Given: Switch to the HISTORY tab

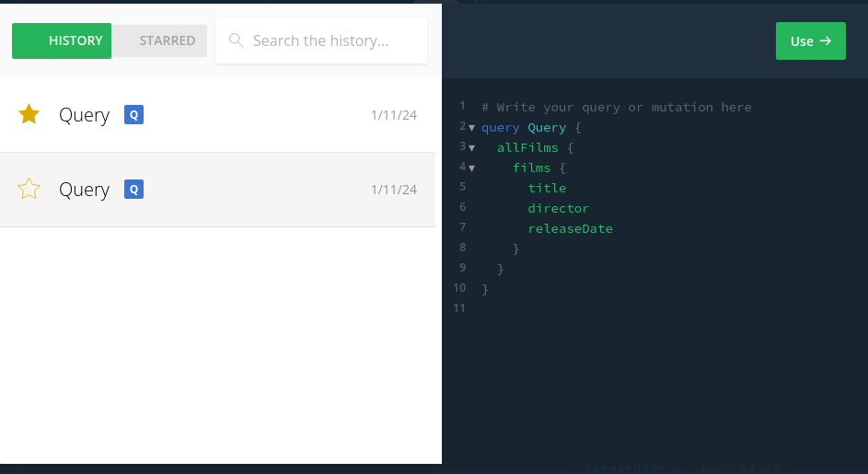Looking at the screenshot, I should point(62,40).
